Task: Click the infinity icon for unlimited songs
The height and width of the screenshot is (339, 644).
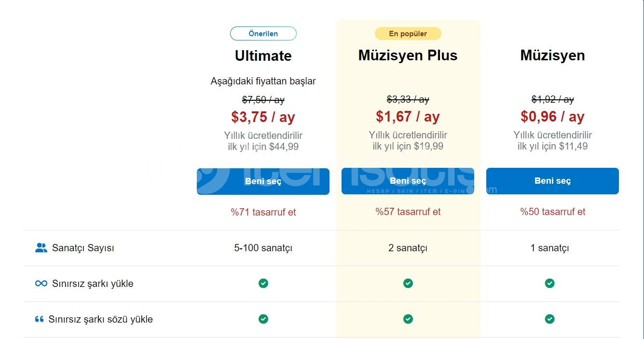Action: 41,284
